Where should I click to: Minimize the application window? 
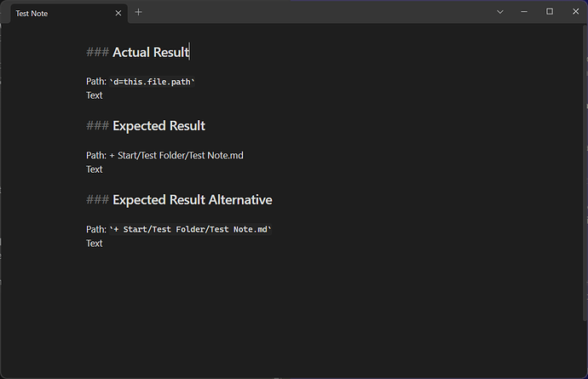coord(525,12)
